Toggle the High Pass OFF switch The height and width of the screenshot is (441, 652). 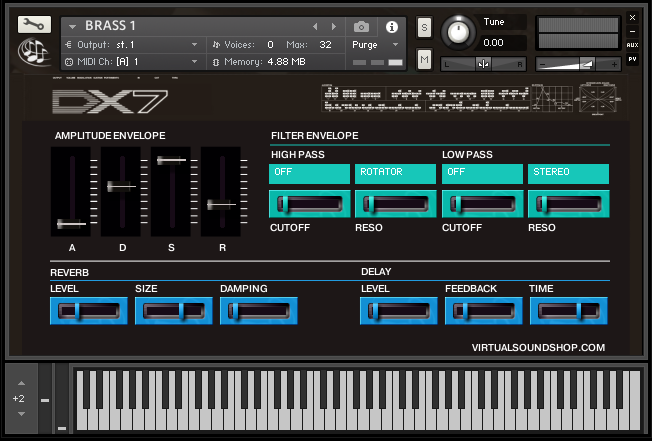309,173
